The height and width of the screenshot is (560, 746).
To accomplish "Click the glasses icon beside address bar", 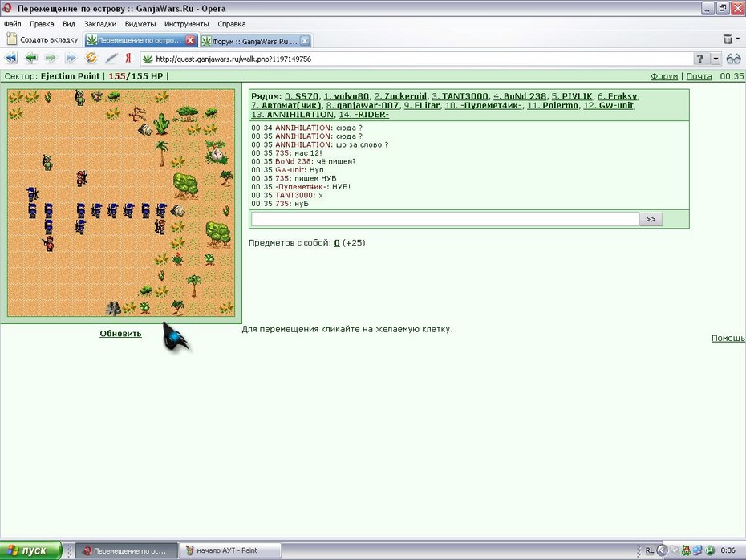I will click(734, 59).
